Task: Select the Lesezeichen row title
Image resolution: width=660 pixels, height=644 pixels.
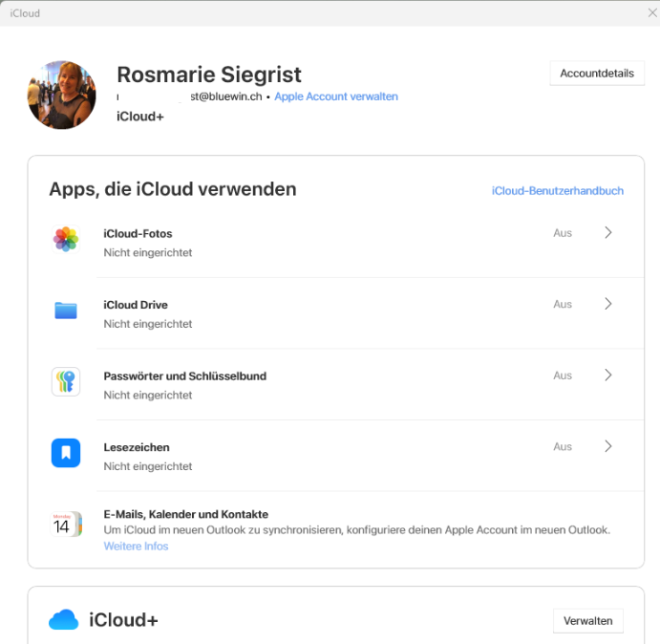Action: coord(137,447)
